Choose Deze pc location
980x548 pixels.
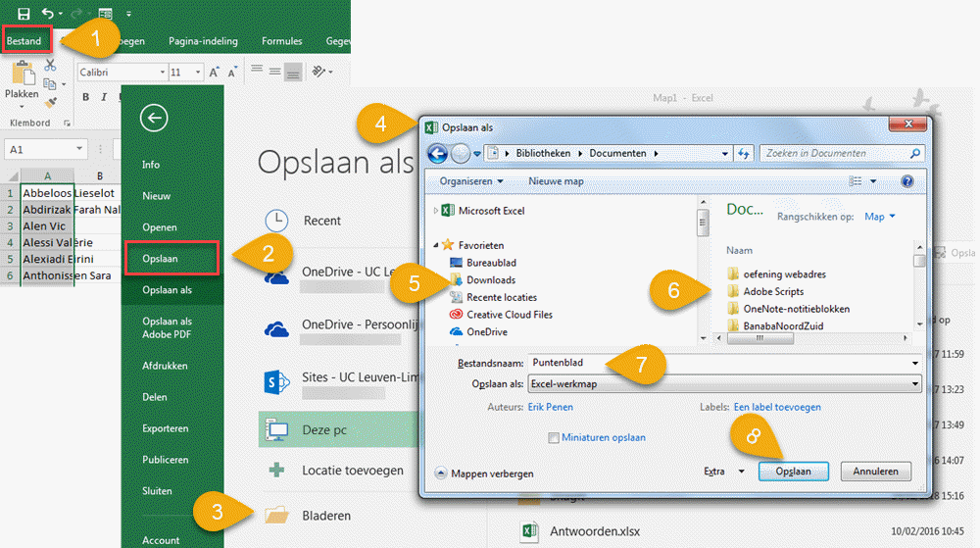337,429
